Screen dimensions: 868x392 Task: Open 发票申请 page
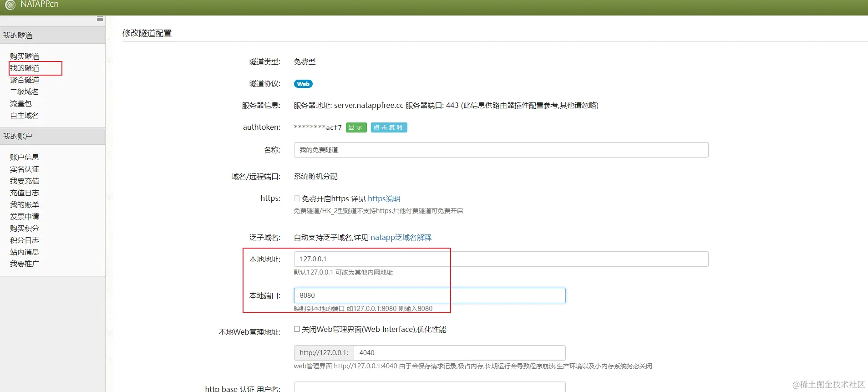[25, 216]
